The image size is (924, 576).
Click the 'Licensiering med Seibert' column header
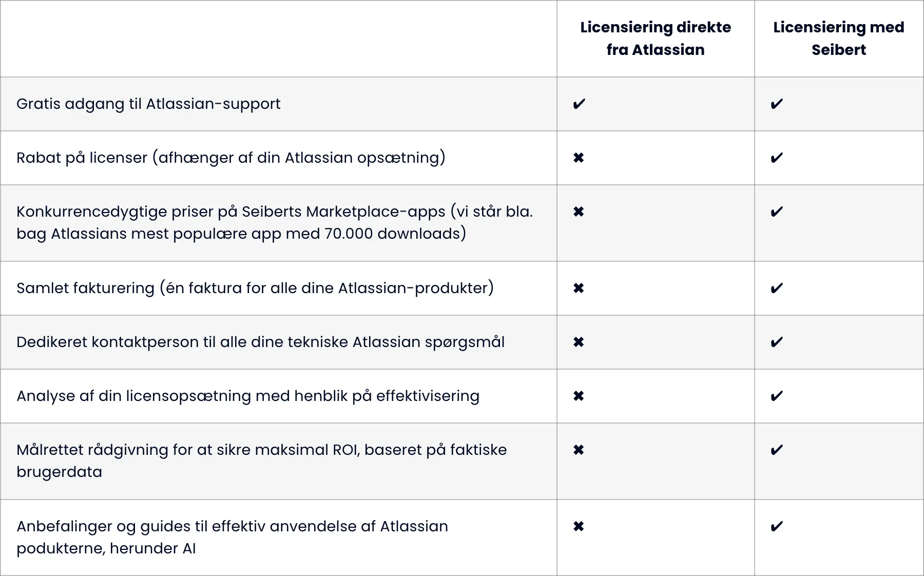click(x=838, y=39)
